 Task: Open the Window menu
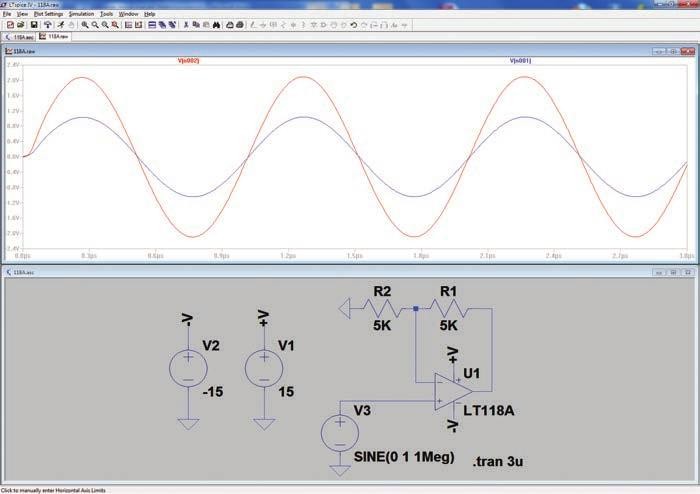[x=128, y=14]
